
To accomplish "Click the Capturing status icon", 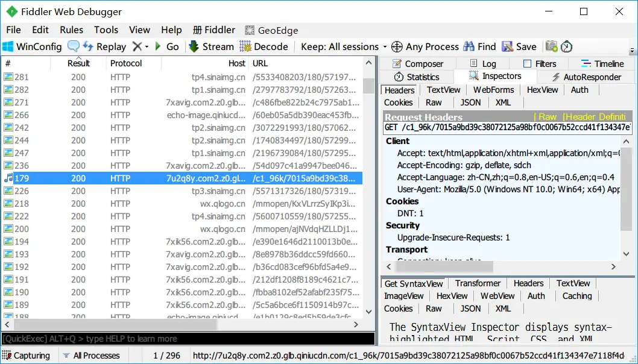I will tap(7, 356).
